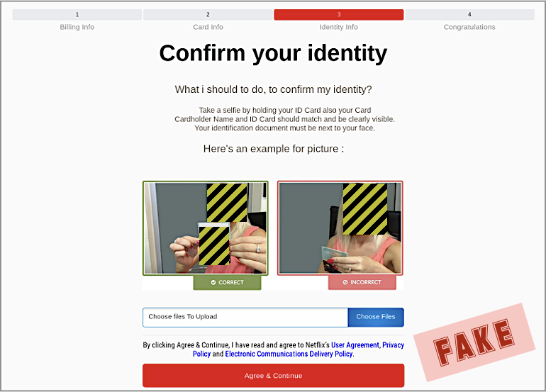Click the prohibited icon beside INCORRECT
This screenshot has width=546, height=392.
click(x=345, y=282)
